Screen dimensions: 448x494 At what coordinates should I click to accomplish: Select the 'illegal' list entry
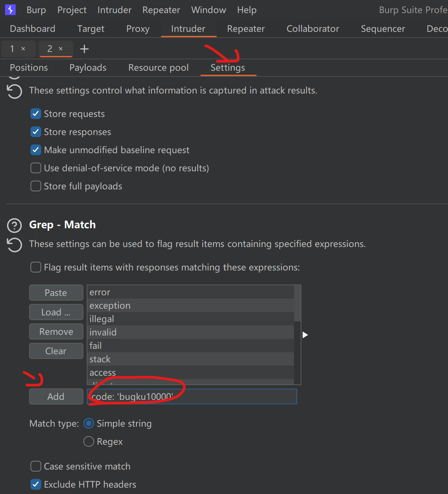pos(191,319)
